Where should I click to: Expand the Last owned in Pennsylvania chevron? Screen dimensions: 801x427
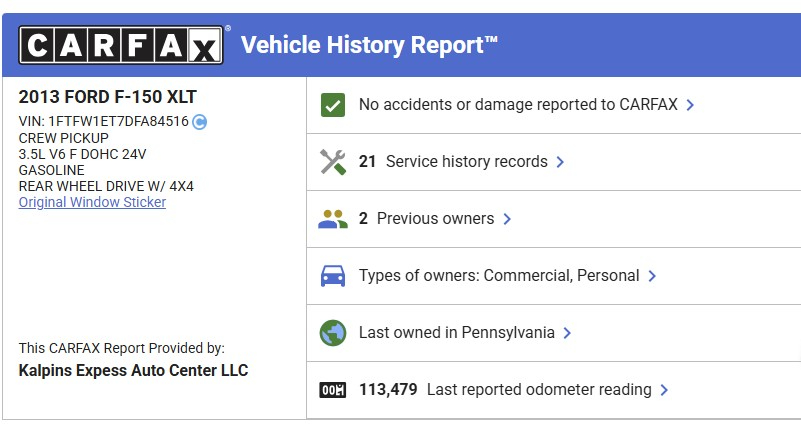click(x=567, y=333)
